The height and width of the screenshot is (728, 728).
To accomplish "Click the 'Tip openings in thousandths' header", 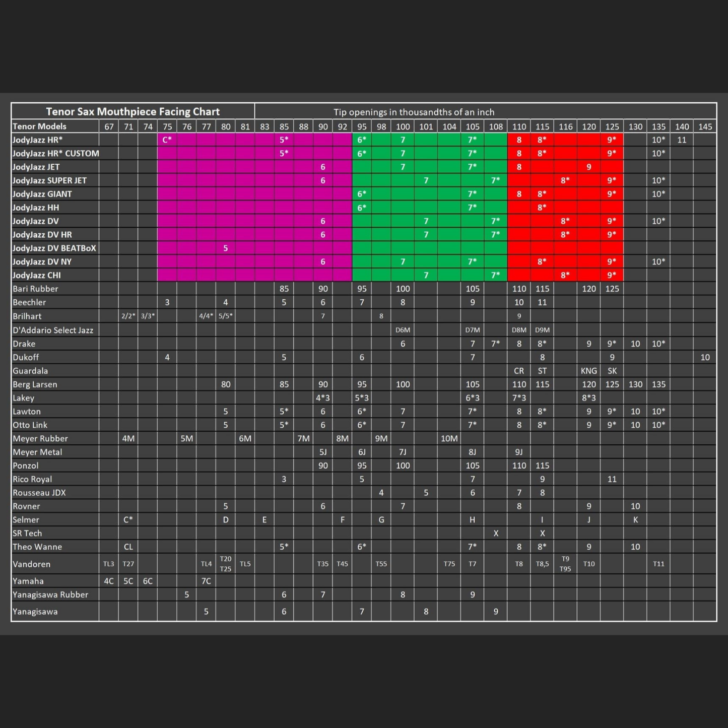I will 414,112.
